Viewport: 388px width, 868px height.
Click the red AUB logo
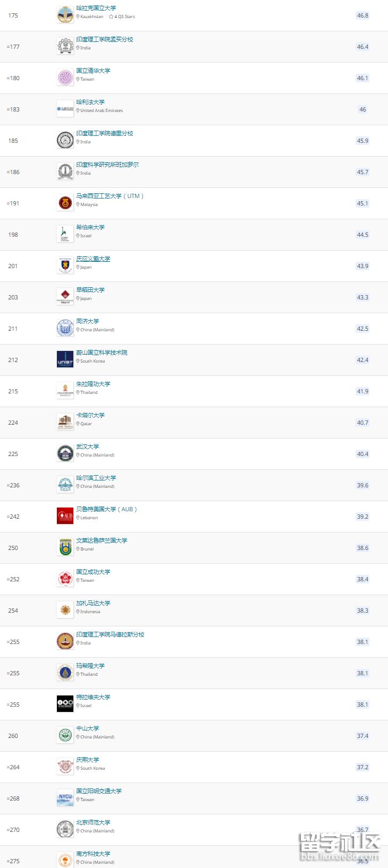[x=65, y=516]
